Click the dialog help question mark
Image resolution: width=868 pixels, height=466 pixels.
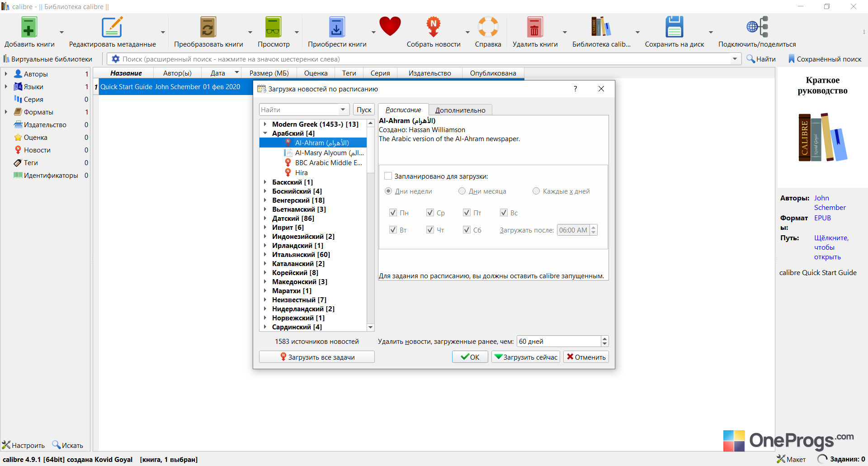[575, 89]
